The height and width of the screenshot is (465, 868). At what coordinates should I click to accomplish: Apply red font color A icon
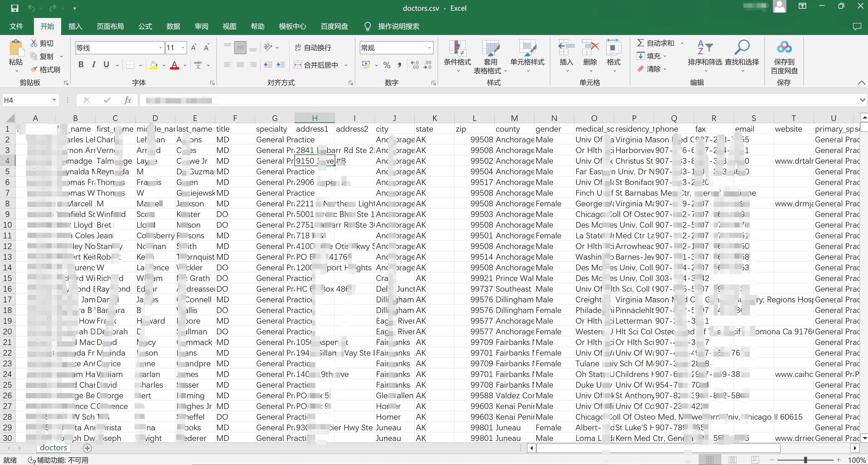pyautogui.click(x=174, y=65)
